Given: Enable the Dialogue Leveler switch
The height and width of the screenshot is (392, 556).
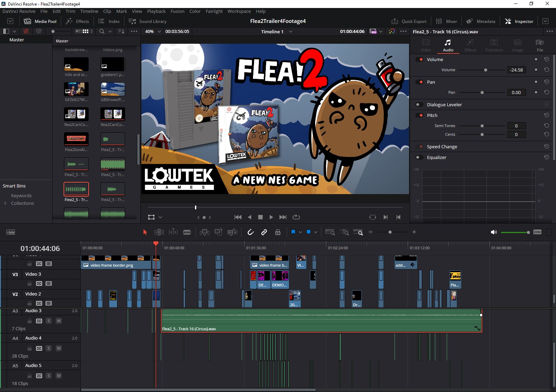Looking at the screenshot, I should click(x=419, y=105).
